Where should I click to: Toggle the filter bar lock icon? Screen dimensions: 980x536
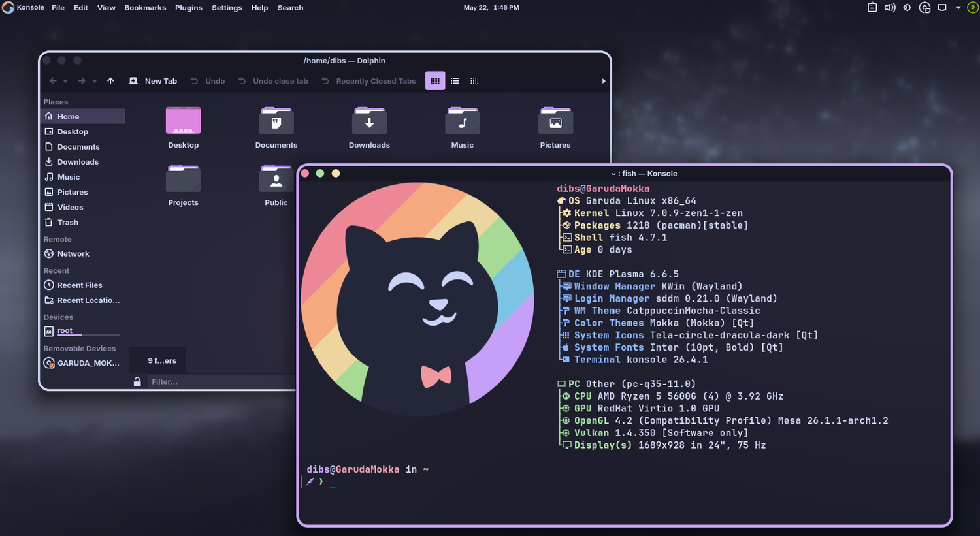point(137,382)
